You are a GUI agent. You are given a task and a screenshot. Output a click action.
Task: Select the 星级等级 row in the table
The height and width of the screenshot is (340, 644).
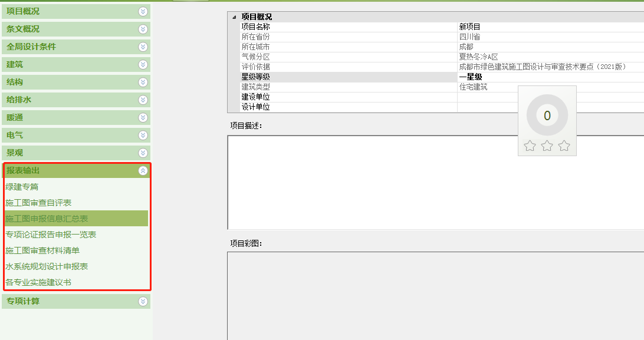click(x=354, y=77)
